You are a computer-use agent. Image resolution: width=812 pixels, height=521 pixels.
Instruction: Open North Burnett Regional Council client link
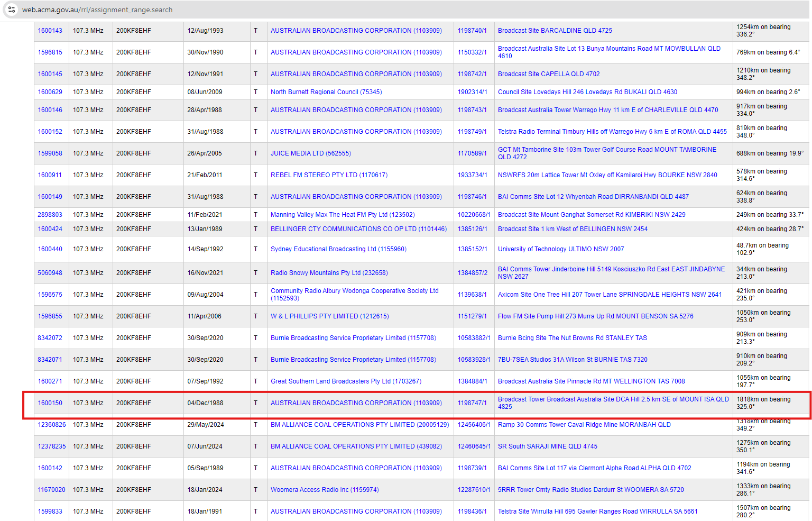[x=326, y=92]
